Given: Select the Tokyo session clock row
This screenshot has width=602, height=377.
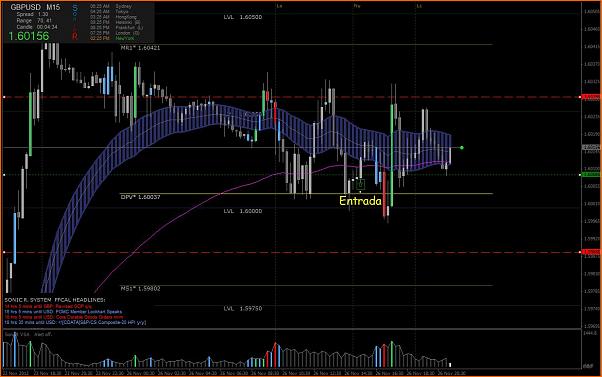Looking at the screenshot, I should tap(109, 12).
